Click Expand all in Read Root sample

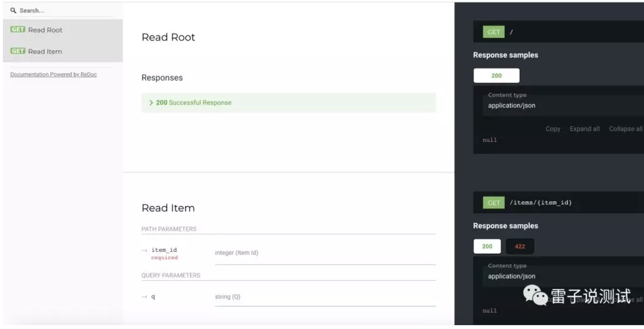click(x=584, y=129)
